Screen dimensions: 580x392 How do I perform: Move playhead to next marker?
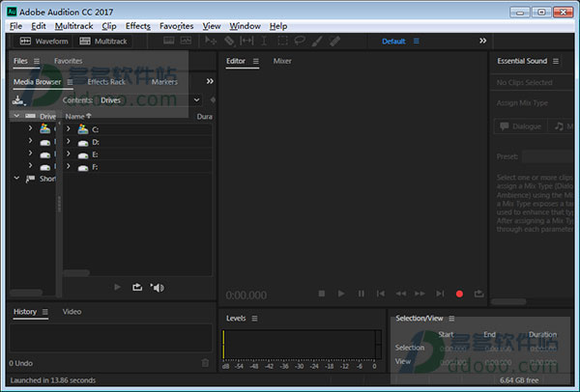(440, 294)
